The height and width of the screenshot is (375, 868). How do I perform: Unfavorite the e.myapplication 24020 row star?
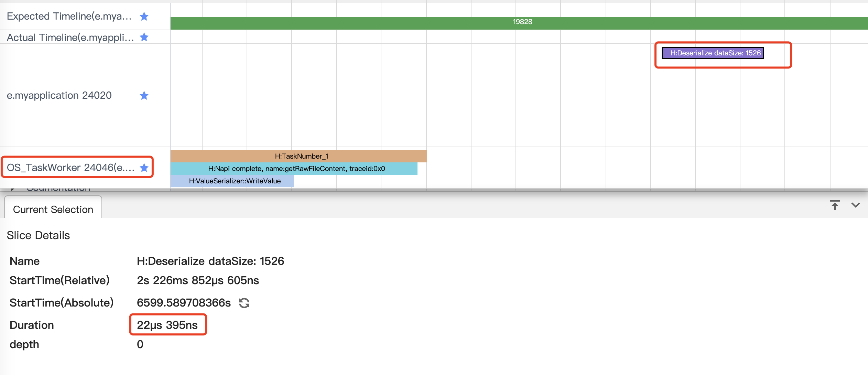click(144, 95)
